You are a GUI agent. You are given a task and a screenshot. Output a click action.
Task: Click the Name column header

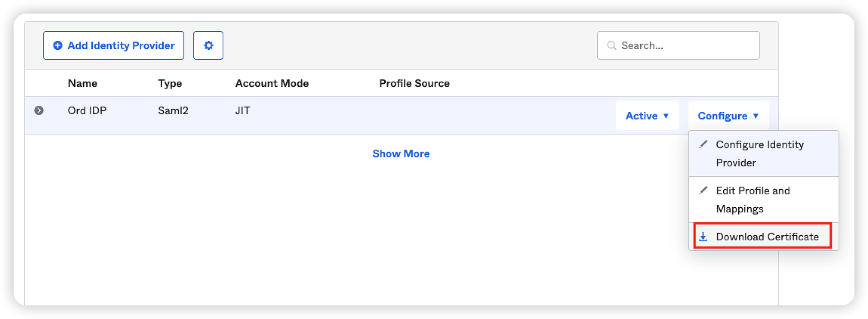(x=82, y=83)
